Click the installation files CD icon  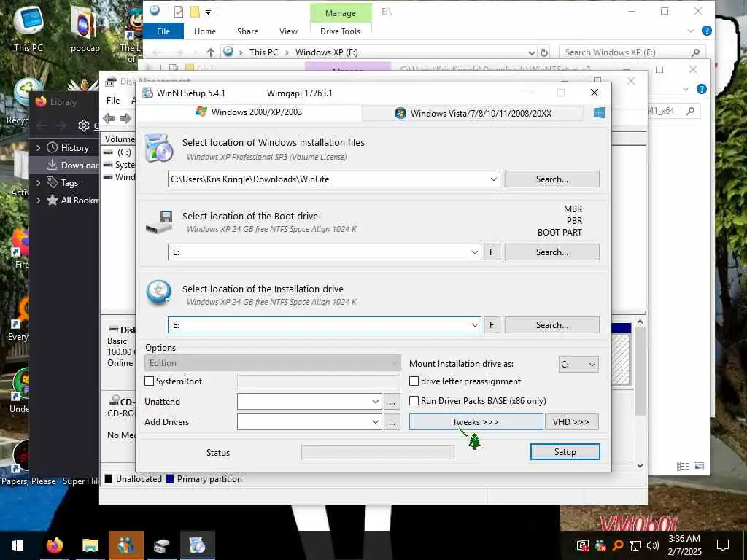158,148
